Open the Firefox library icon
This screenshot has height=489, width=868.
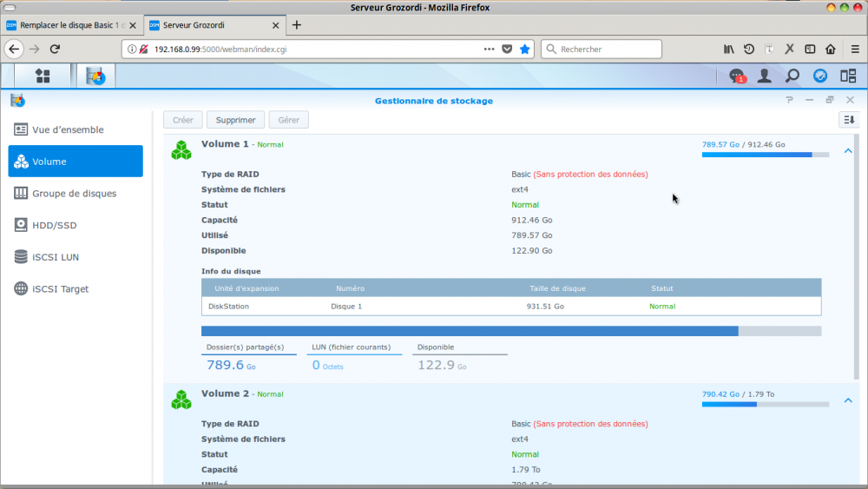point(728,49)
